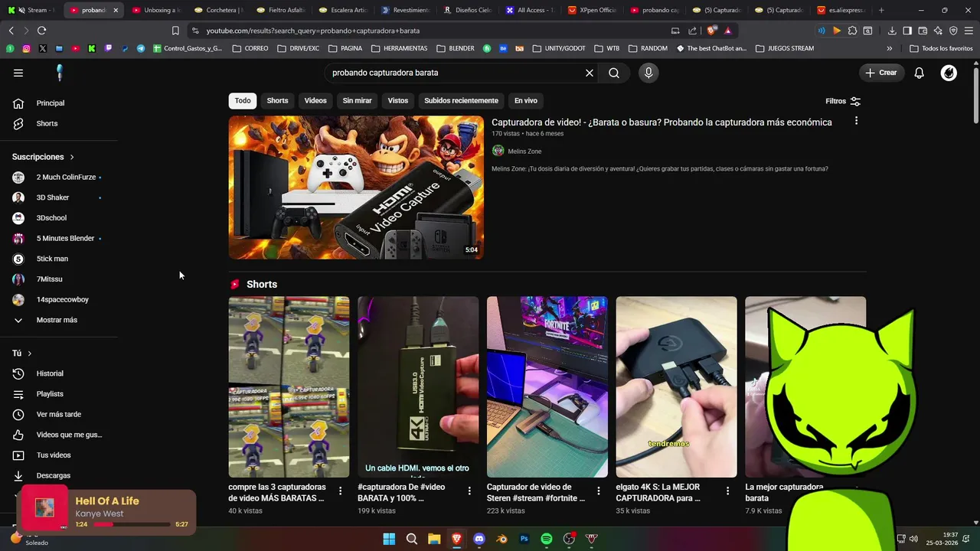This screenshot has height=551, width=980.
Task: Open options for the Capturadora de video result
Action: (x=856, y=121)
